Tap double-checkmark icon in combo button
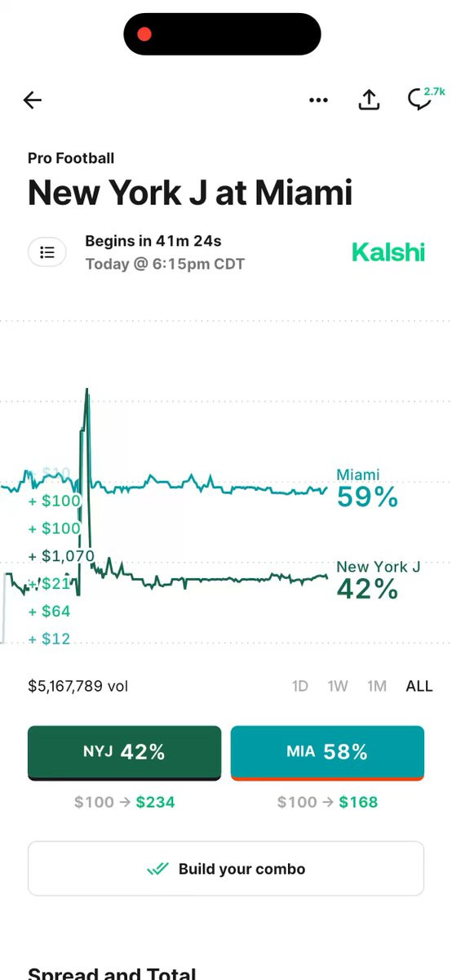 click(x=158, y=869)
